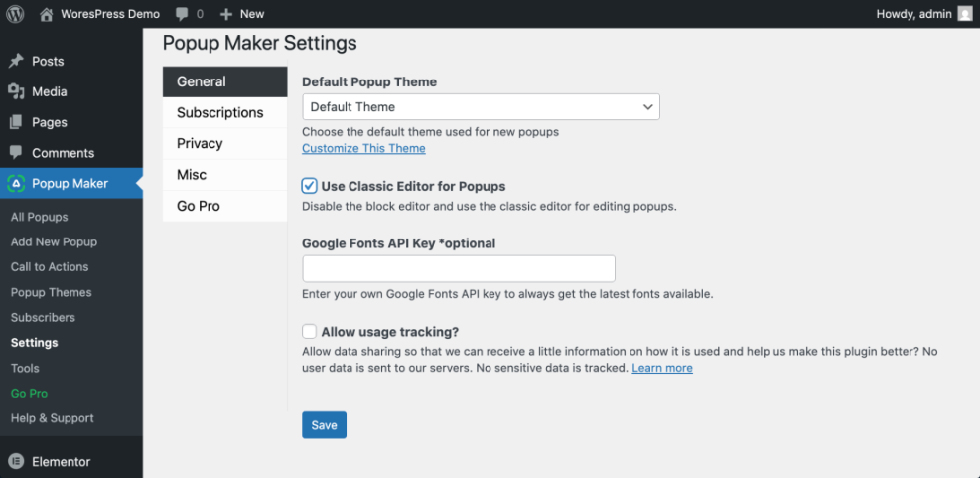Open the WordPress logo menu

[15, 14]
